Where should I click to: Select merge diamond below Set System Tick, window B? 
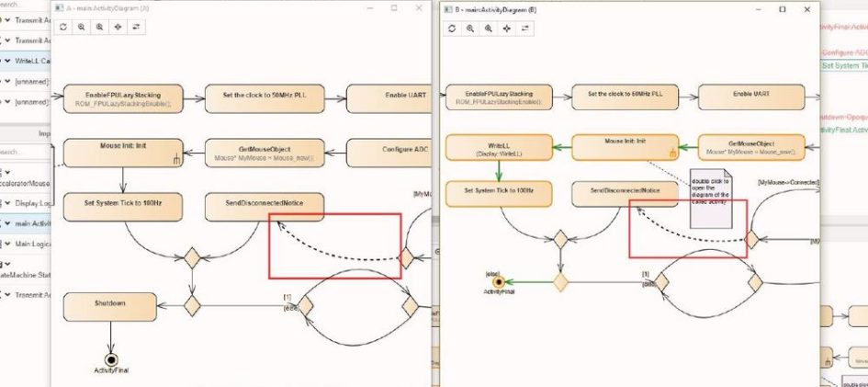(561, 240)
